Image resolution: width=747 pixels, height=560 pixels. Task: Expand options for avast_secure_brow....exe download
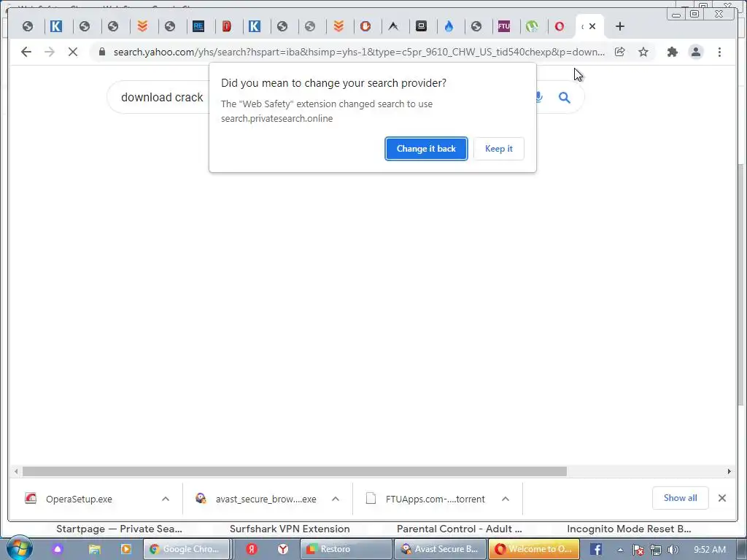click(x=336, y=499)
